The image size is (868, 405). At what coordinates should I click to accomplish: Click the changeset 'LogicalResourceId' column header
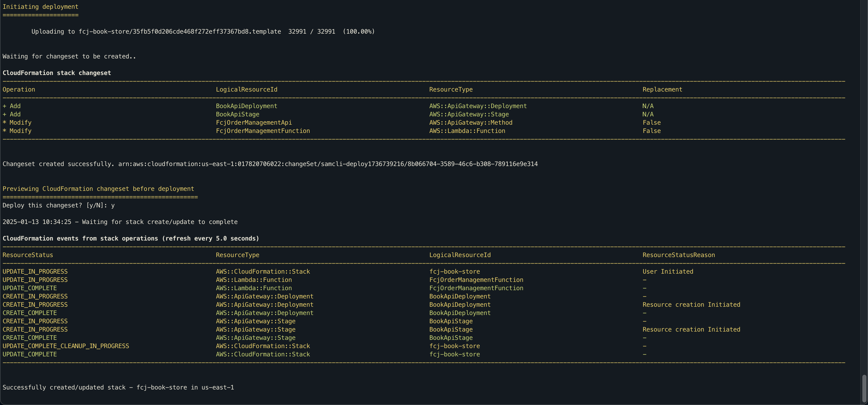pos(247,89)
